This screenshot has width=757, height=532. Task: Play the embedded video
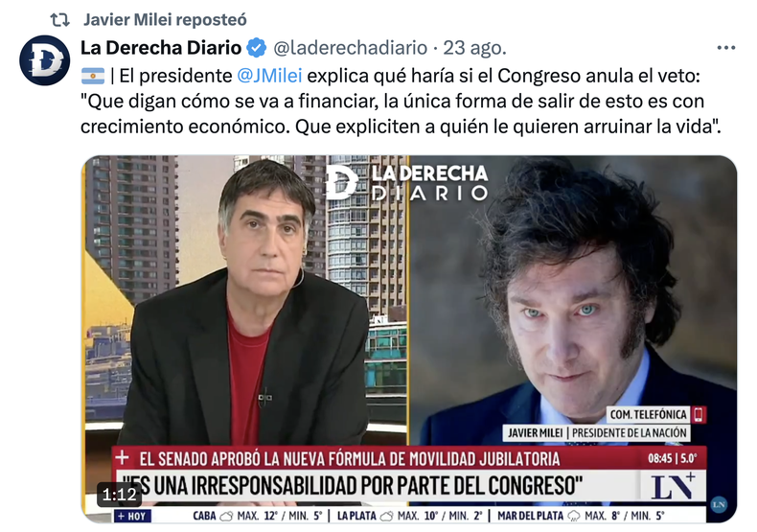pyautogui.click(x=408, y=339)
